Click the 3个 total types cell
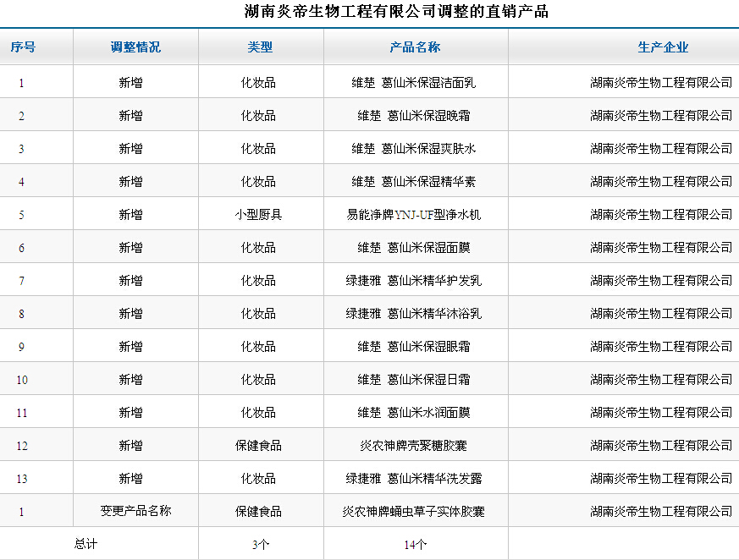Image resolution: width=739 pixels, height=560 pixels. pos(260,545)
